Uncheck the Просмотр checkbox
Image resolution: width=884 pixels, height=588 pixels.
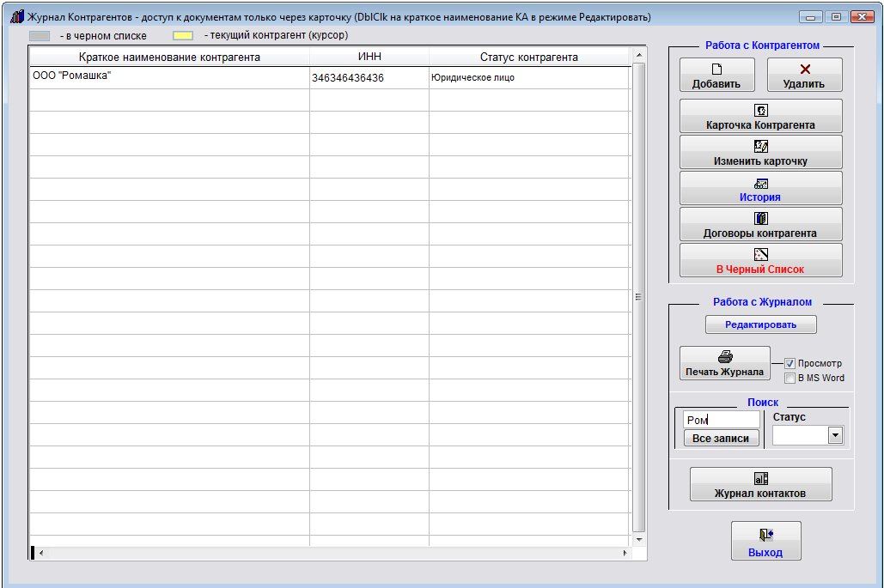(790, 364)
